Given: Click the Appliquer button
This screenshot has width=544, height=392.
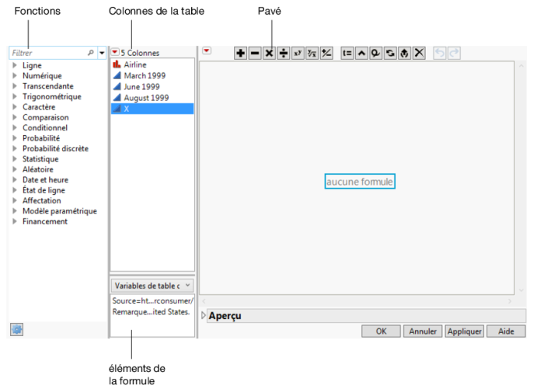Looking at the screenshot, I should 465,331.
